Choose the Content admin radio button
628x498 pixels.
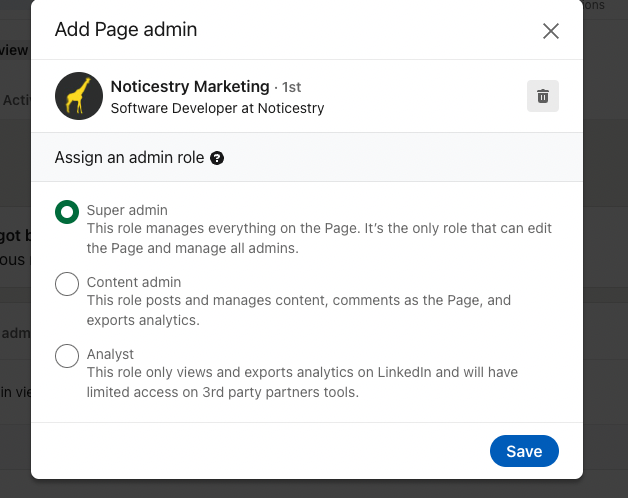pyautogui.click(x=67, y=283)
